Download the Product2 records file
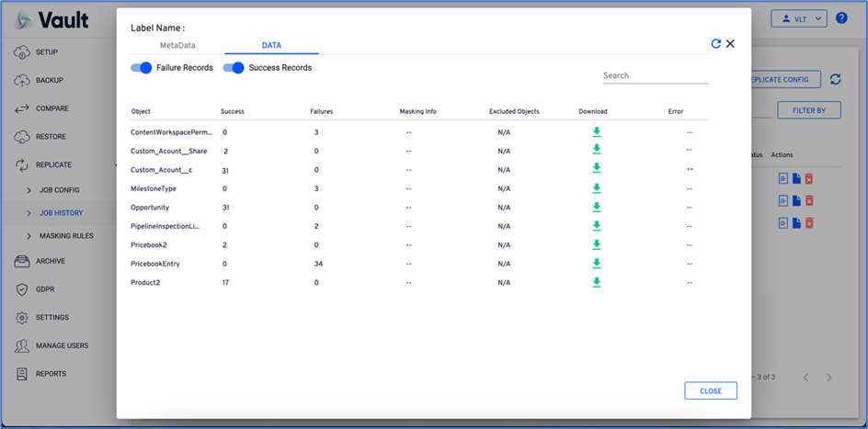This screenshot has width=868, height=429. point(596,282)
